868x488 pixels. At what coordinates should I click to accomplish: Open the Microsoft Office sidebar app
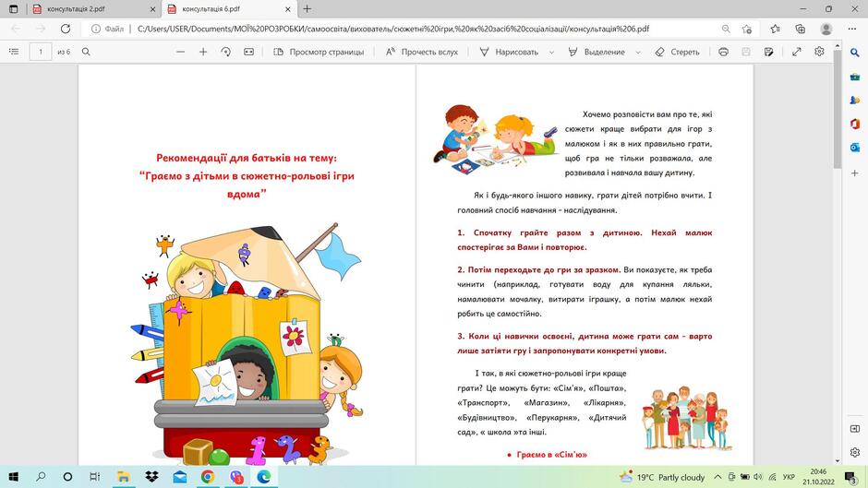[x=855, y=124]
